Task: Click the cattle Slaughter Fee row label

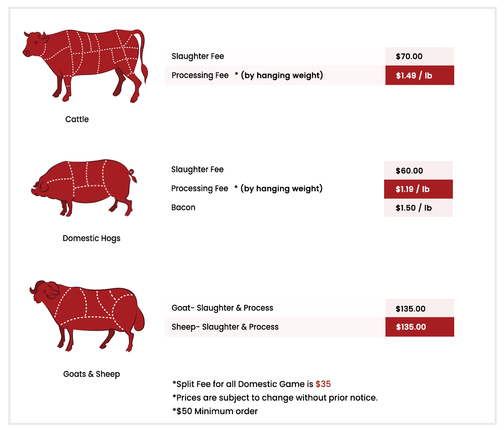Action: tap(198, 56)
